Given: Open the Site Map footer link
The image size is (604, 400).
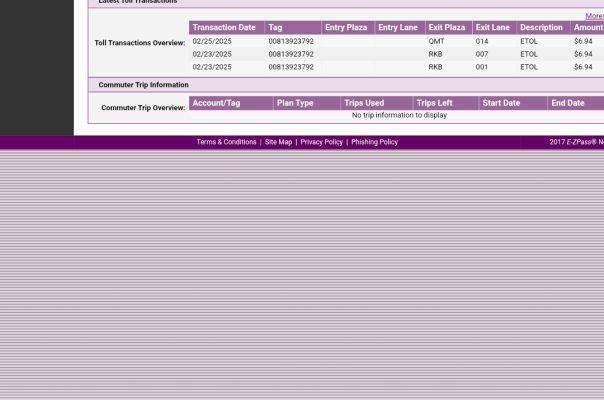Looking at the screenshot, I should click(x=278, y=142).
